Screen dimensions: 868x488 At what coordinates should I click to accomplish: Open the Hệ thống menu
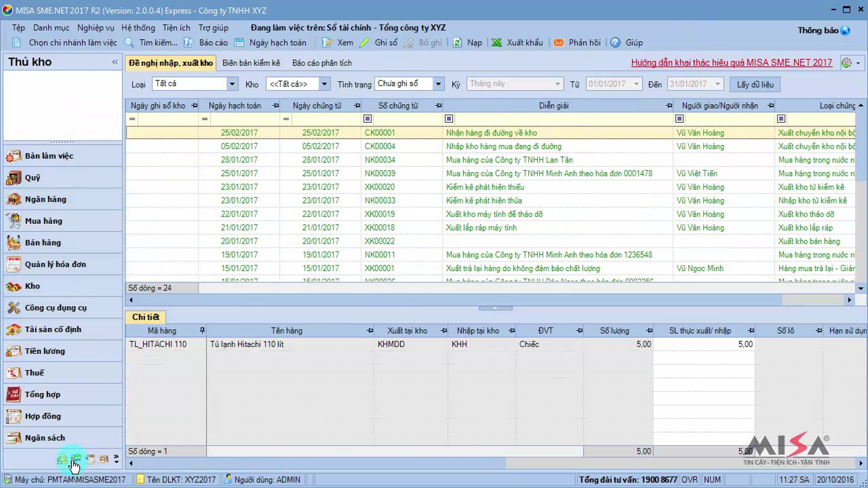pos(138,28)
